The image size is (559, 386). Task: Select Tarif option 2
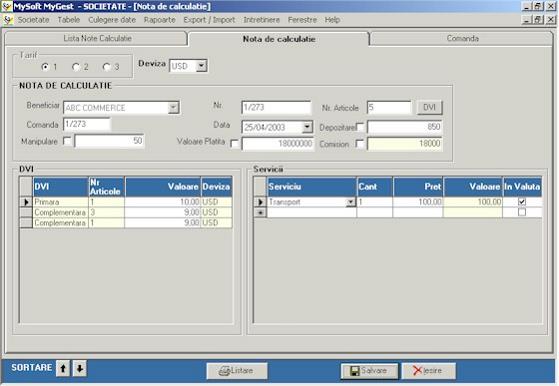76,67
